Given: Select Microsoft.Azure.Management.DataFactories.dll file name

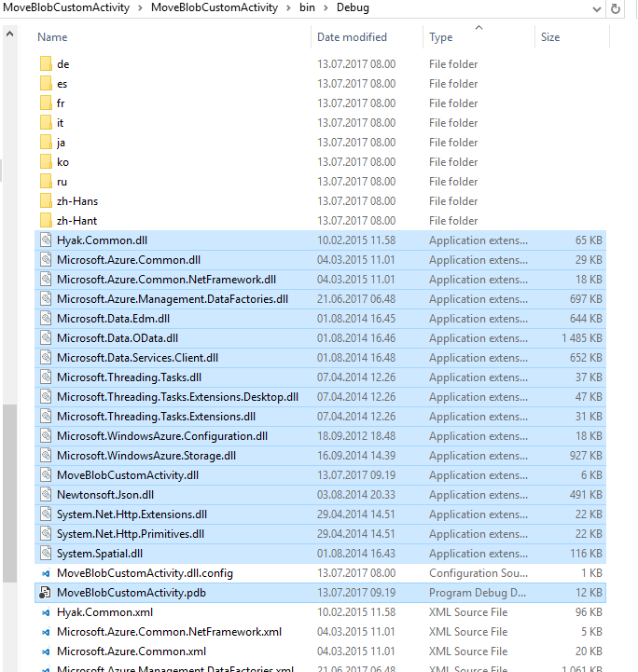Looking at the screenshot, I should coord(173,299).
